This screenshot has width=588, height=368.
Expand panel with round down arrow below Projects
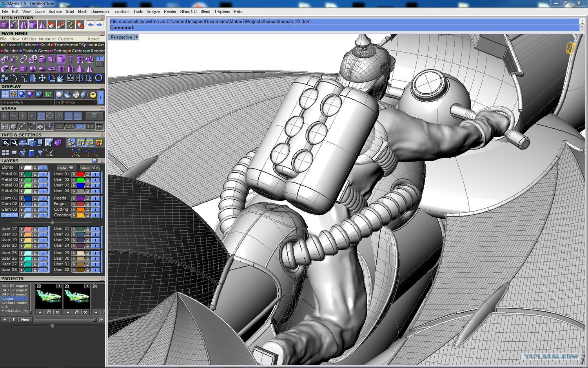click(x=52, y=326)
